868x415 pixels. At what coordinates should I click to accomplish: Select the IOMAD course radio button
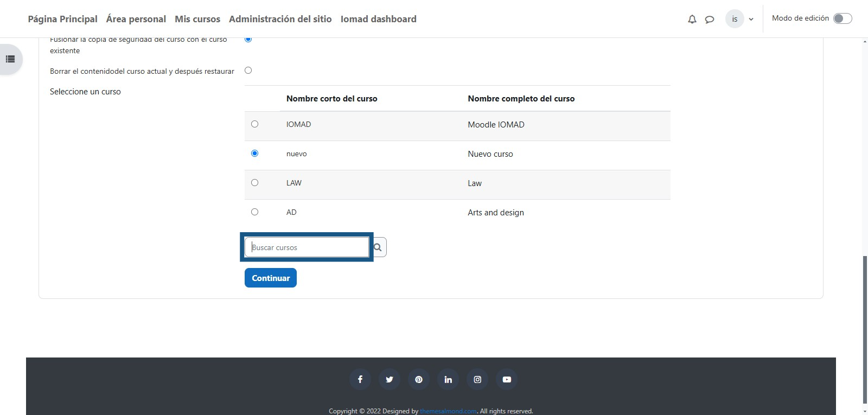pyautogui.click(x=254, y=124)
